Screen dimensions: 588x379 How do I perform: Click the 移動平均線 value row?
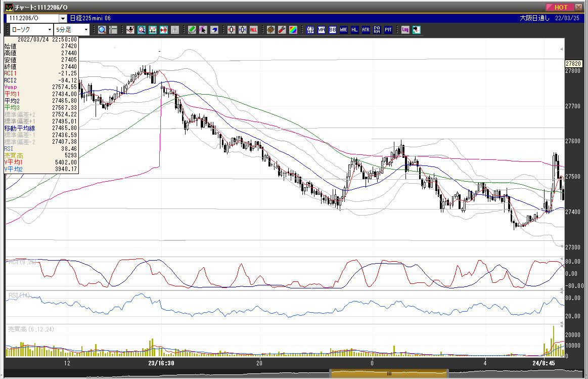click(x=41, y=128)
